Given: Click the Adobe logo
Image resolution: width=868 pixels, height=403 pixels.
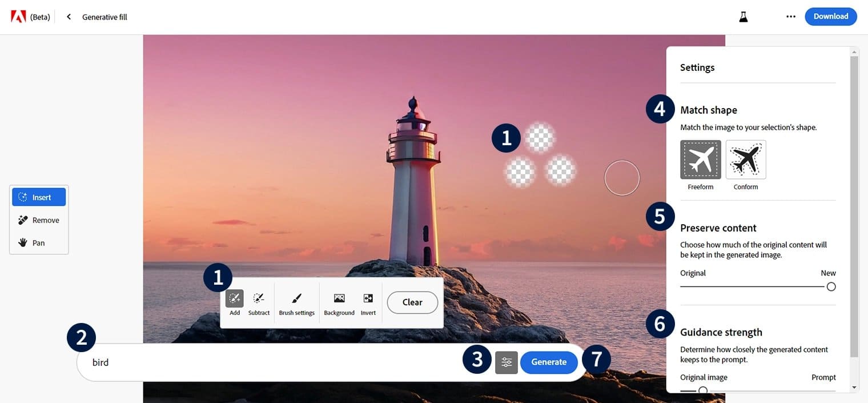Looking at the screenshot, I should point(18,17).
